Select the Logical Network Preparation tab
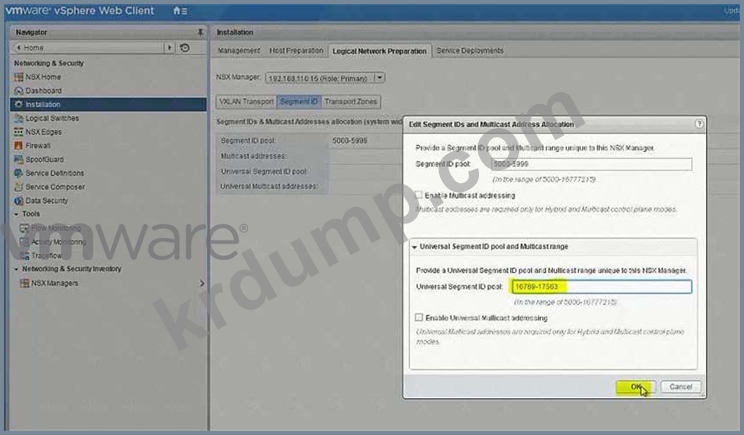The width and height of the screenshot is (744, 435). point(380,51)
